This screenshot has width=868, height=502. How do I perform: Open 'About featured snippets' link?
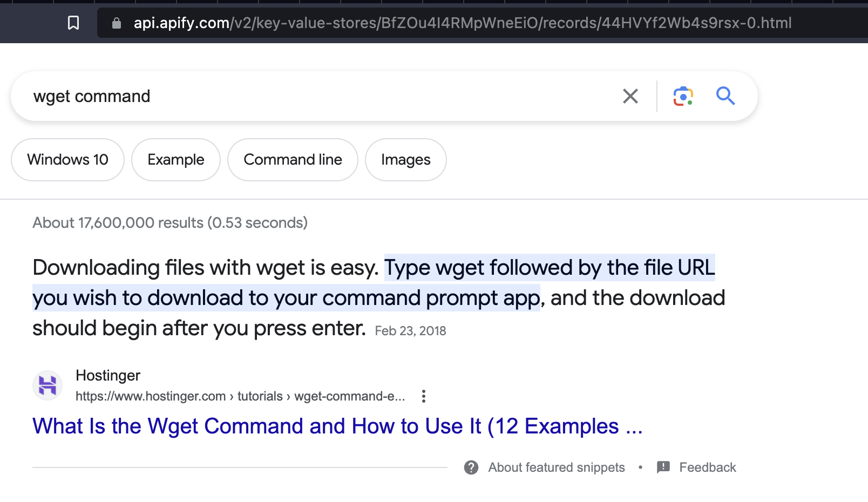pyautogui.click(x=557, y=467)
